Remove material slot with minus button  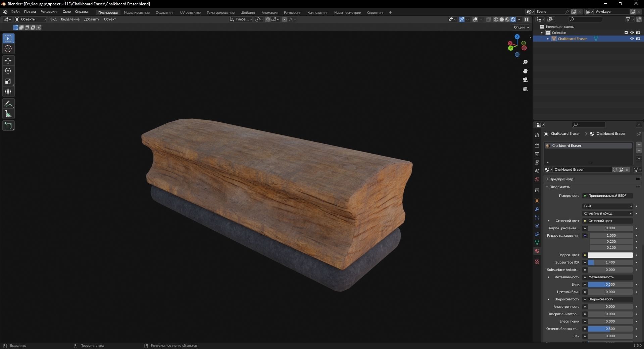click(639, 151)
